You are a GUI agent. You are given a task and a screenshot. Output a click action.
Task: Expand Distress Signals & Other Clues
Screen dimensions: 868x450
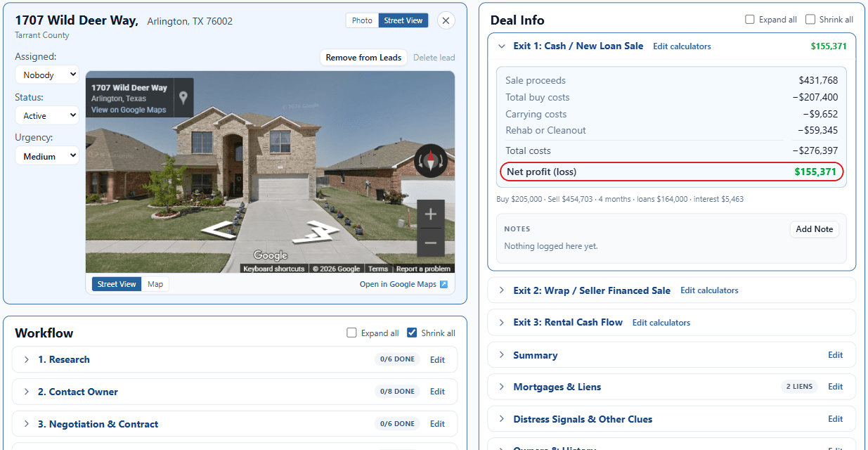pos(501,419)
